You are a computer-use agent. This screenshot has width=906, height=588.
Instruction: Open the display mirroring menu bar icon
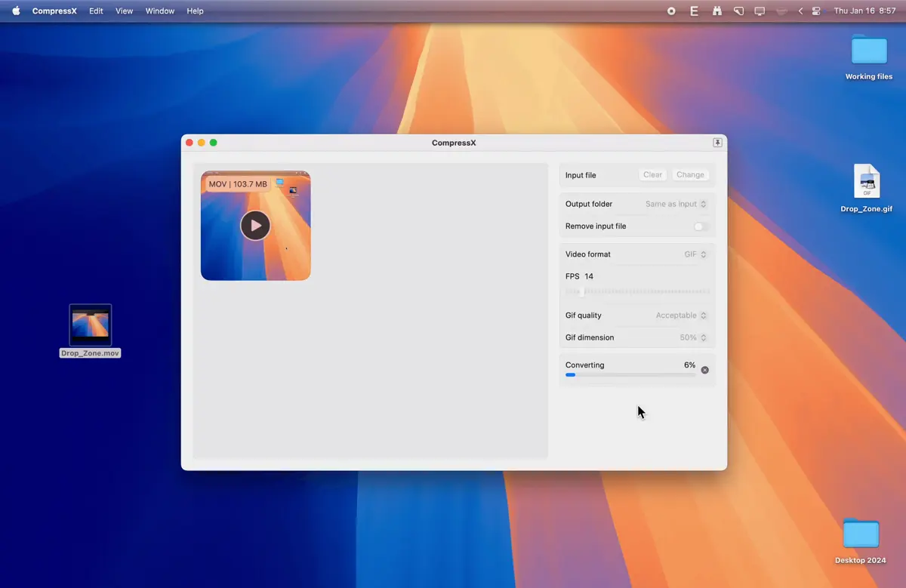coord(760,11)
